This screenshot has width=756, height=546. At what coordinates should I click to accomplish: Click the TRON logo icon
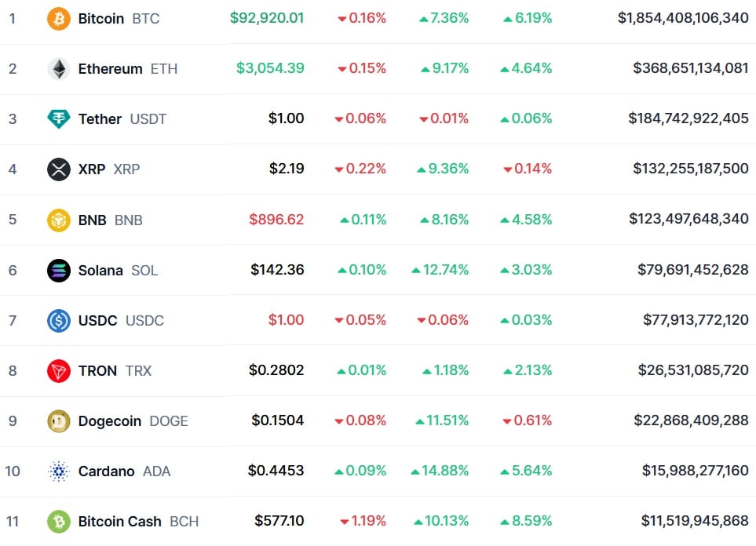tap(59, 371)
